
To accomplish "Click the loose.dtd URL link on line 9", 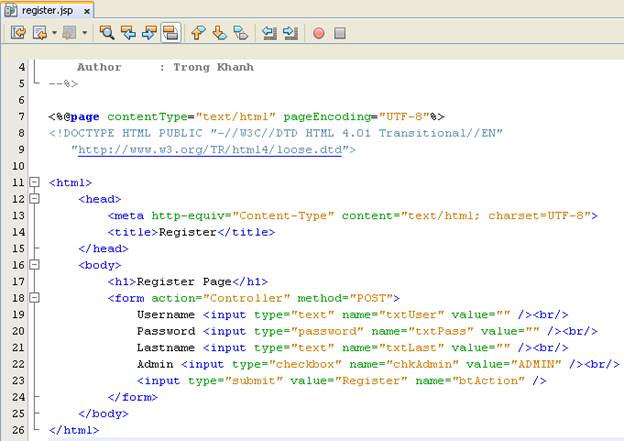I will pyautogui.click(x=210, y=150).
